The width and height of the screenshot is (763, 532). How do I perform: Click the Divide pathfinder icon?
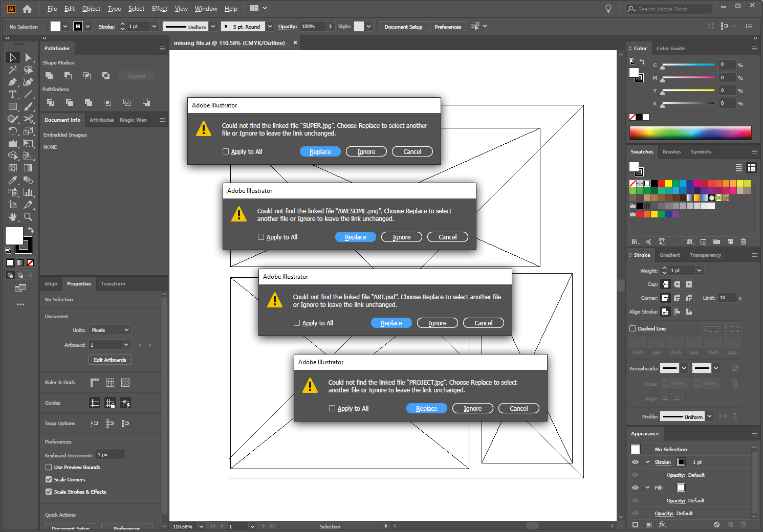click(x=51, y=102)
